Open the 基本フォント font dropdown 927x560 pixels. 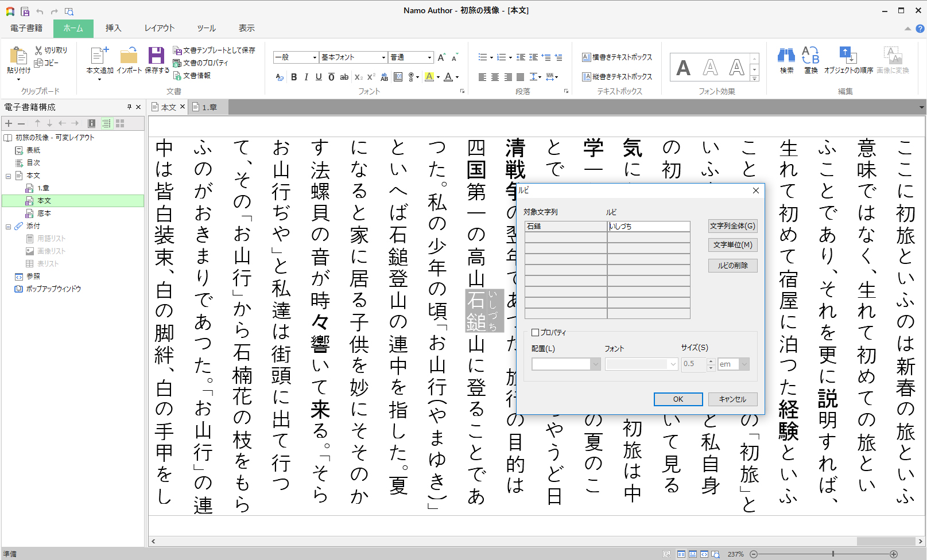coord(383,57)
